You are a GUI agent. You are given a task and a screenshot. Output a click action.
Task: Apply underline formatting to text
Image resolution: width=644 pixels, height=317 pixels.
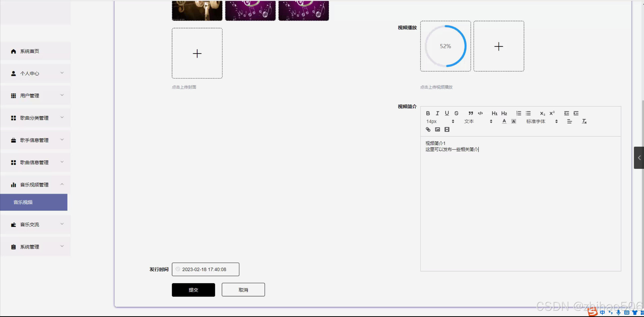point(447,113)
